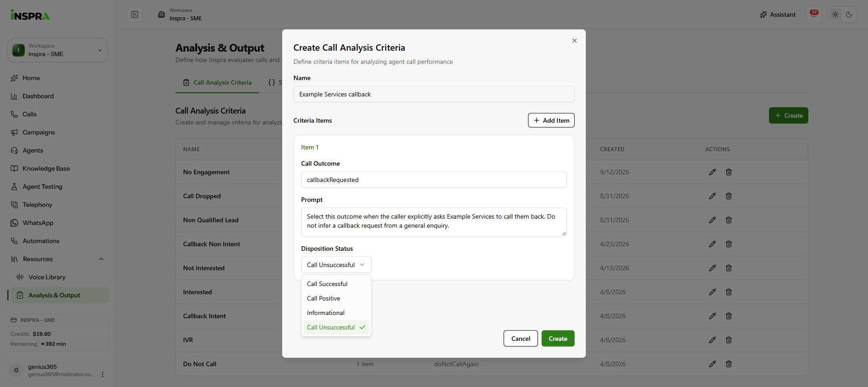Edit the Call Dropped criteria
Screen dimensions: 868x387
[712, 196]
